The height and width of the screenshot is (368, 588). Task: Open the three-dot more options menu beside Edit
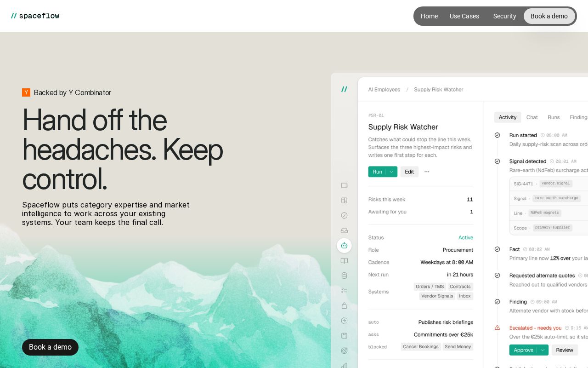click(x=427, y=172)
